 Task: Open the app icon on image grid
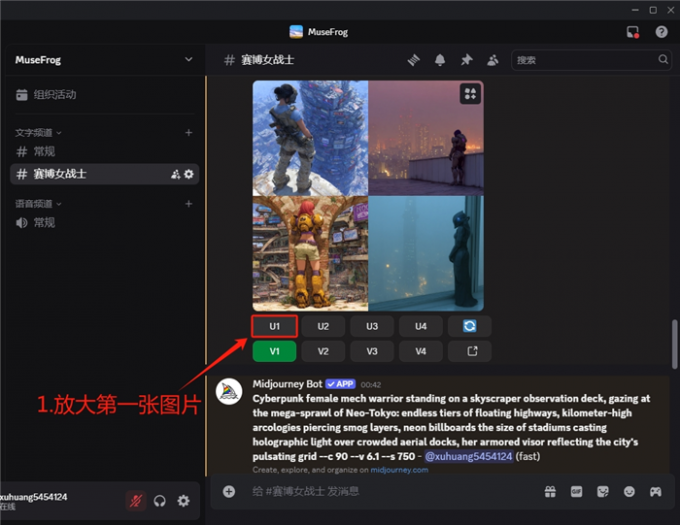click(470, 94)
